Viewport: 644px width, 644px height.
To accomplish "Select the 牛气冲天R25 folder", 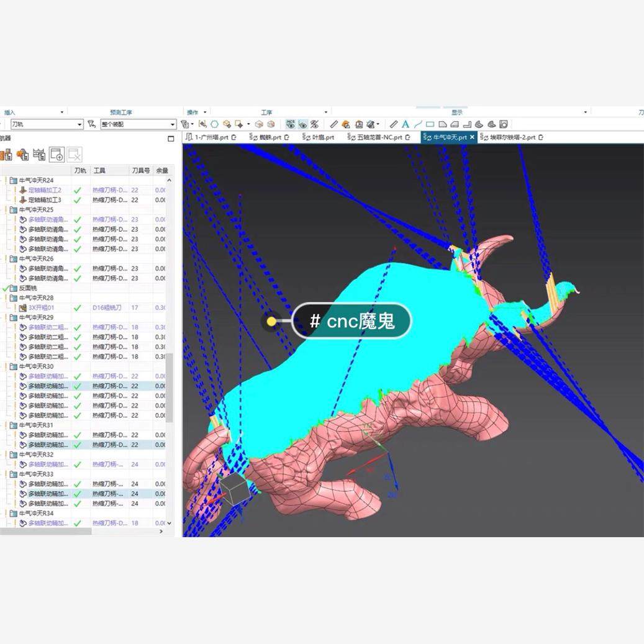I will [x=36, y=210].
